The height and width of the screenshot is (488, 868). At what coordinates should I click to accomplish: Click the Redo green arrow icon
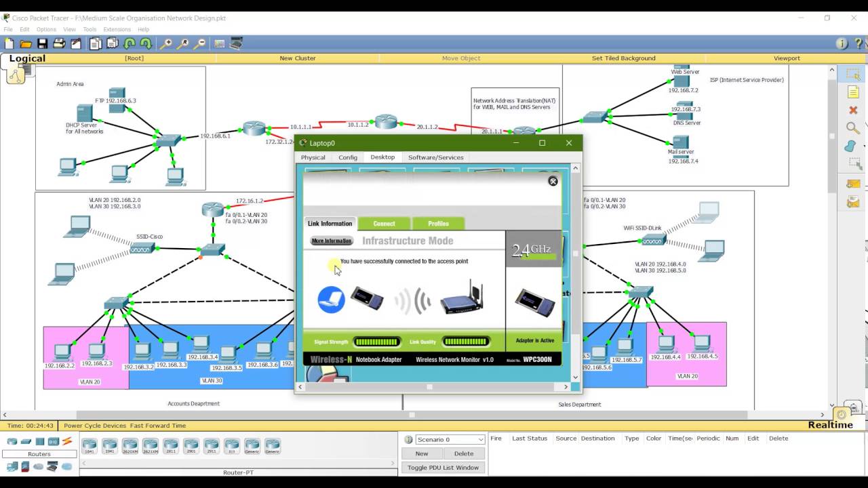[x=145, y=43]
